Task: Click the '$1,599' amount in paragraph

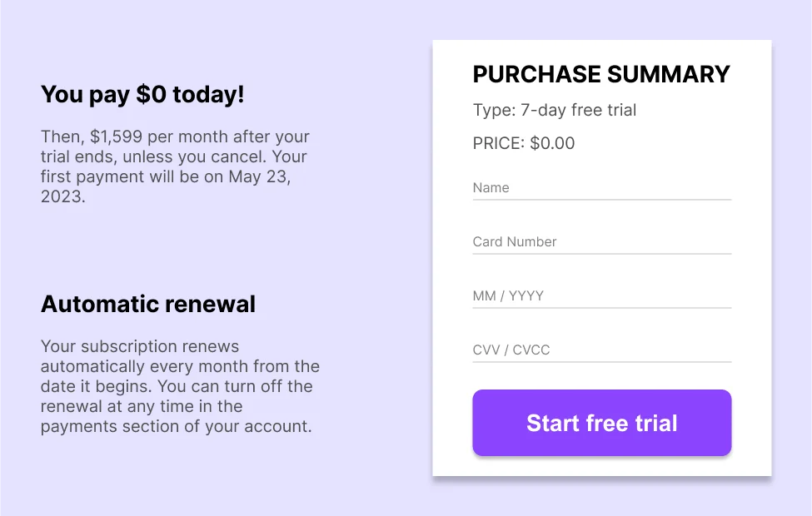Action: click(x=116, y=136)
